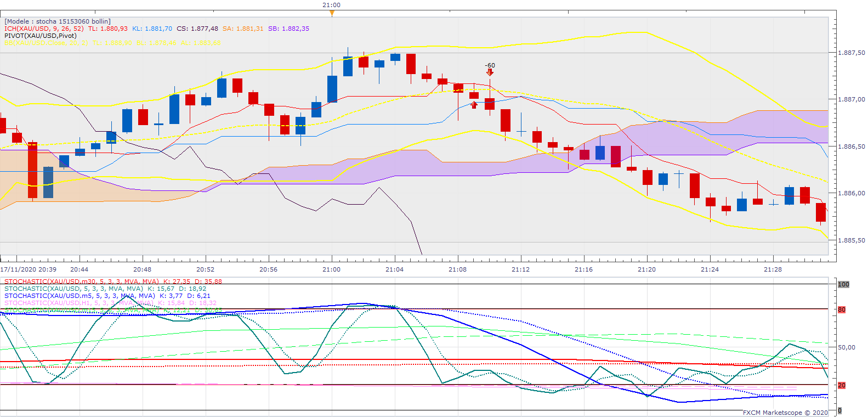The image size is (868, 417).
Task: Click the 1.886,50 price axis label
Action: [852, 146]
